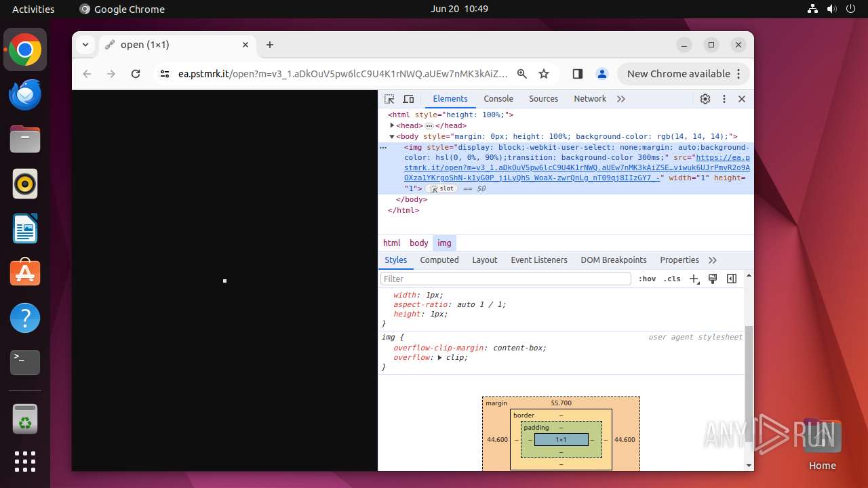868x488 pixels.
Task: Open a new tab with plus button
Action: (270, 45)
